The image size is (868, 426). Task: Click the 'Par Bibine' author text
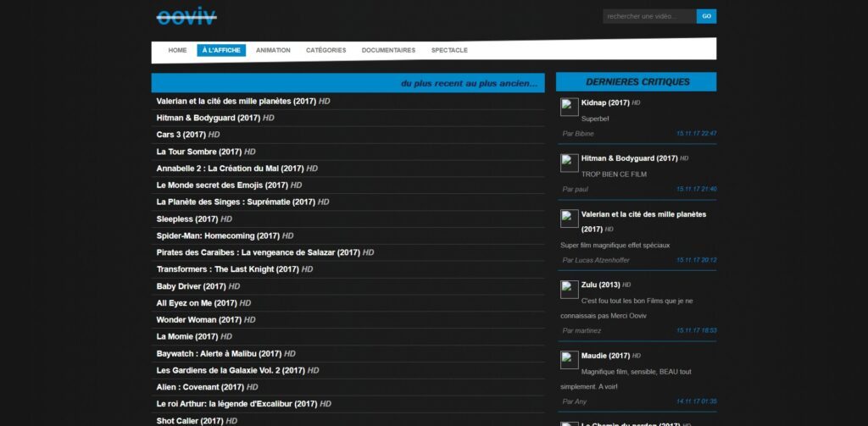[578, 134]
